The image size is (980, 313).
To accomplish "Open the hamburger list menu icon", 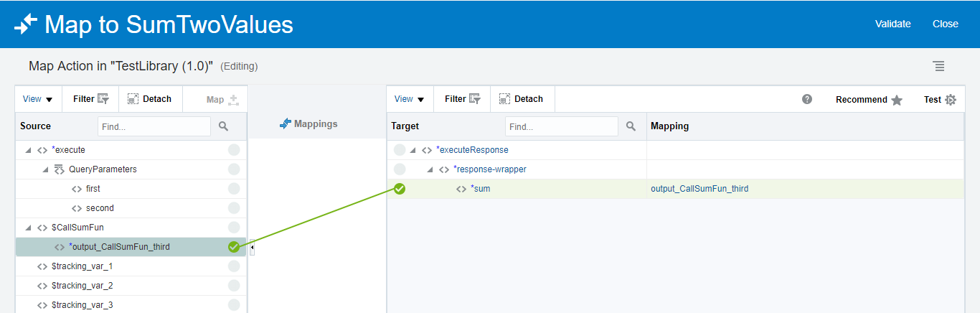I will coord(938,66).
